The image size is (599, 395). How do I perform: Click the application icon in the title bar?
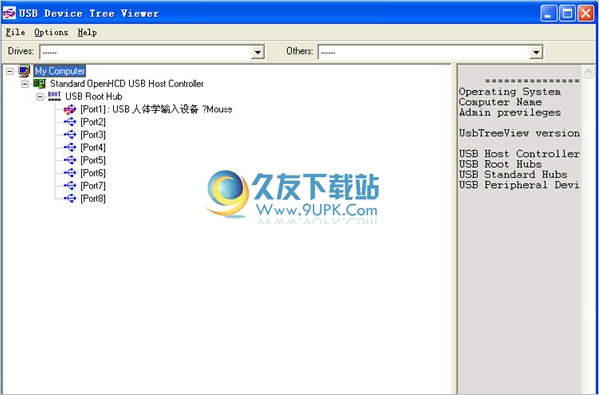(9, 13)
